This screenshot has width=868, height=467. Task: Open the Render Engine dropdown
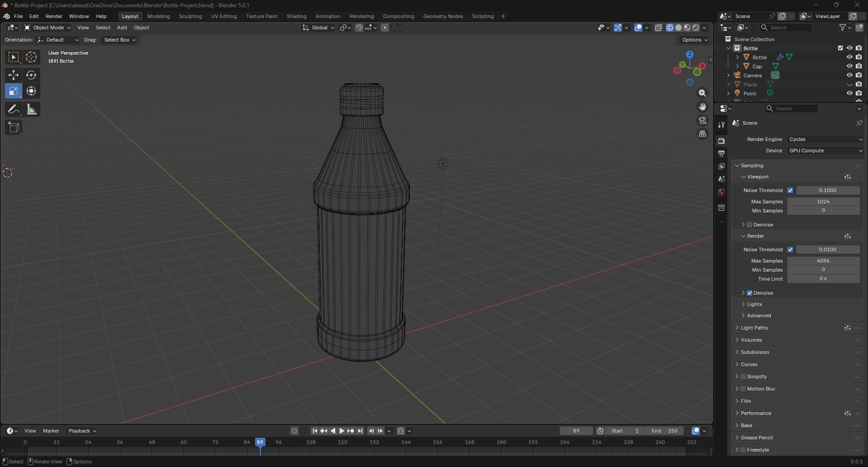(825, 139)
